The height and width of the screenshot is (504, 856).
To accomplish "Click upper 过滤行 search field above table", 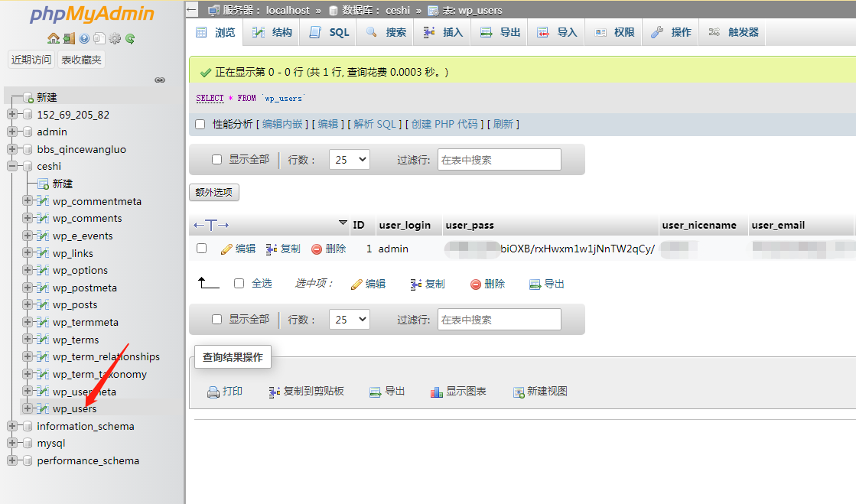I will (499, 159).
